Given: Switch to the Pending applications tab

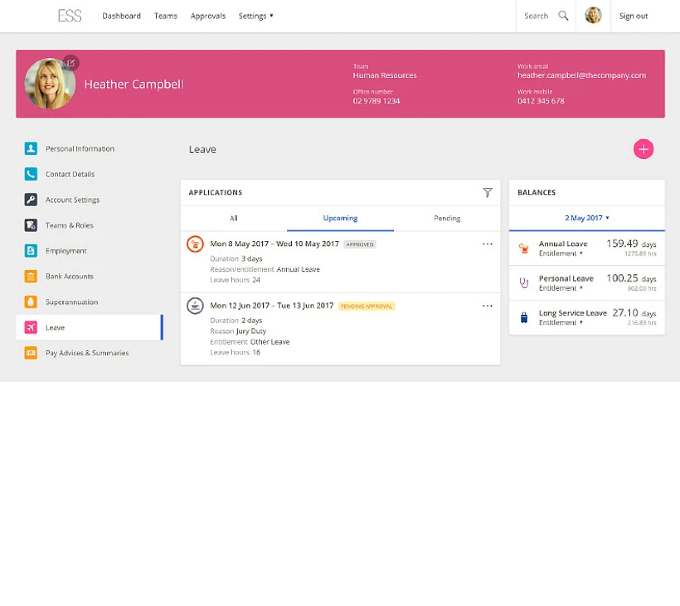Looking at the screenshot, I should (447, 218).
